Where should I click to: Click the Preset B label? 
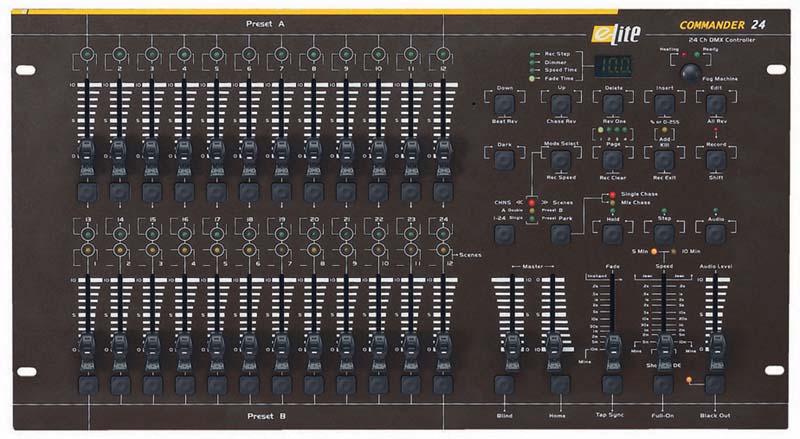click(x=266, y=416)
